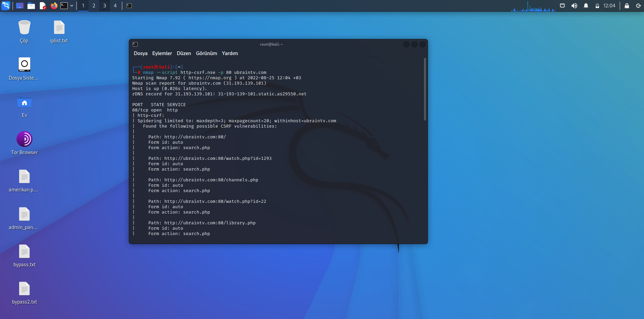Open the Eylemler menu in terminal

point(162,53)
